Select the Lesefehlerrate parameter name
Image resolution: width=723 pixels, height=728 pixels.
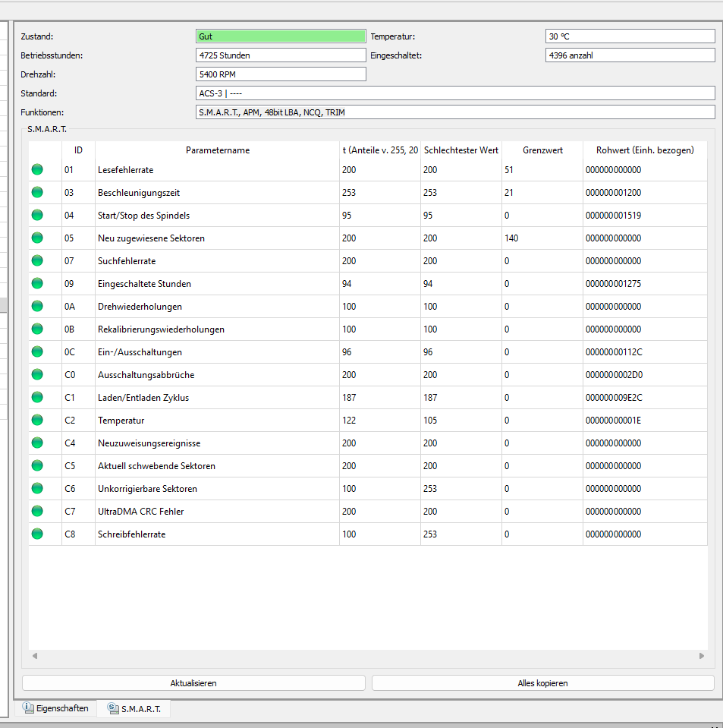pos(125,170)
